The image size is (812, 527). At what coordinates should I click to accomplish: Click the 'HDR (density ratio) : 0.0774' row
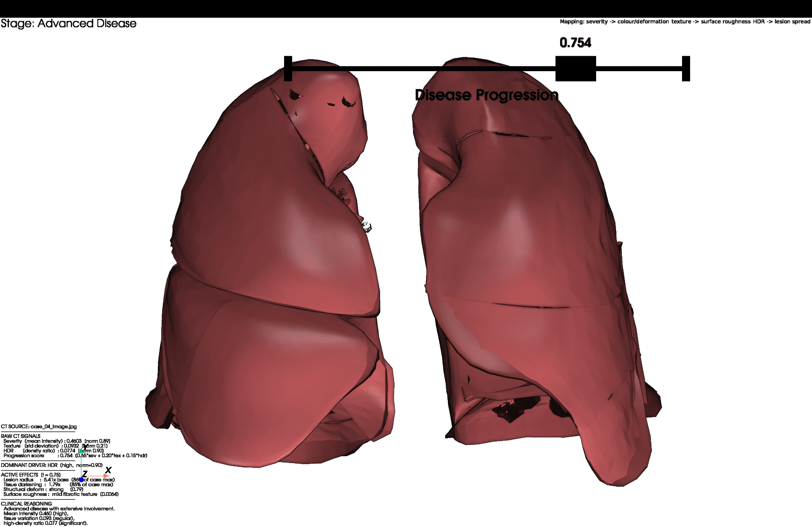pos(53,450)
